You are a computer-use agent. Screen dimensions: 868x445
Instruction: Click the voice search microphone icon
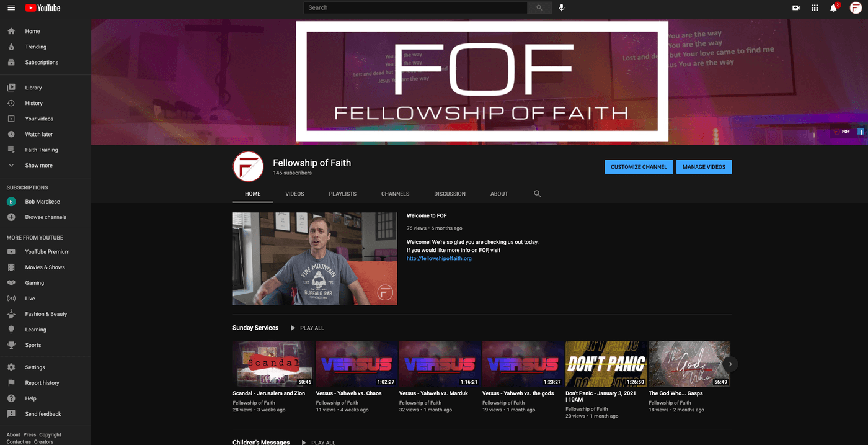(562, 7)
